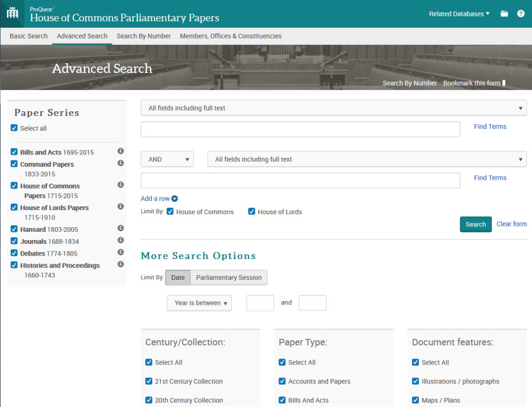Uncheck Select all in Paper Series
The width and height of the screenshot is (532, 407).
(13, 128)
